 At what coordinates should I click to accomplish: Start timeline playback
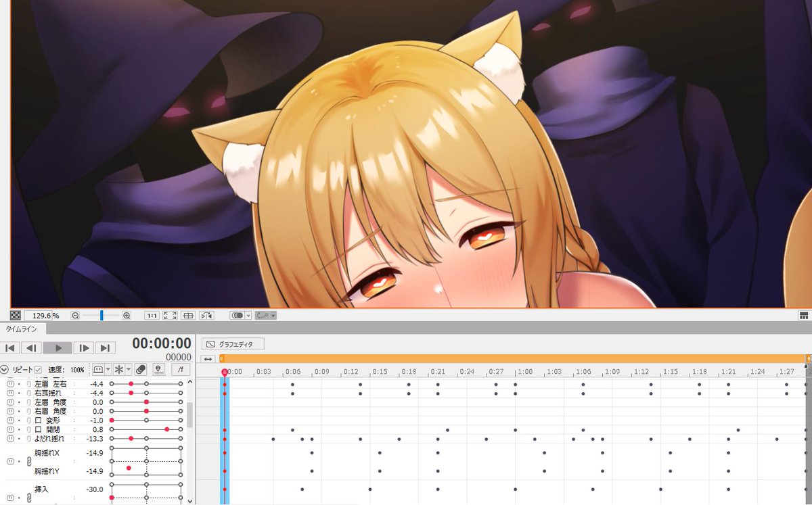click(58, 348)
